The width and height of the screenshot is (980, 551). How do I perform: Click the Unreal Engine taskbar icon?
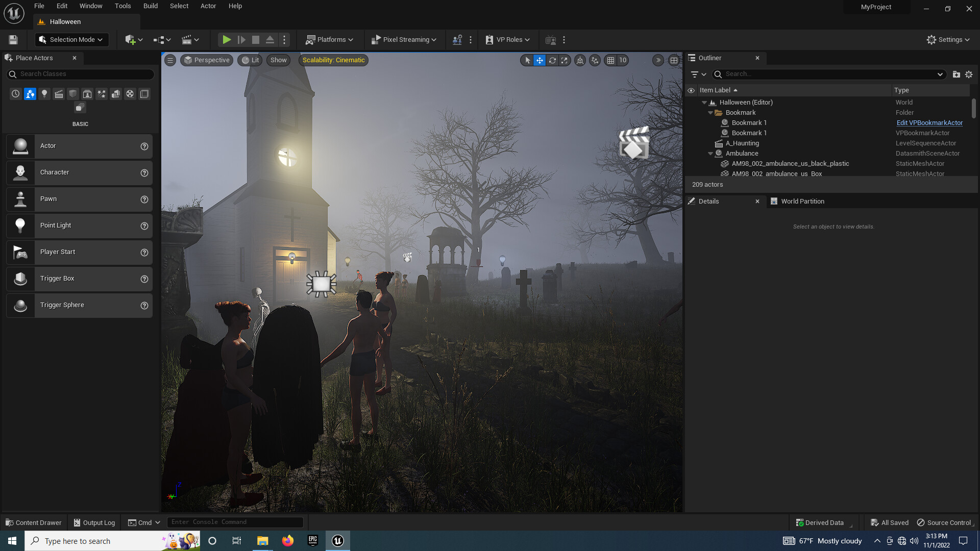click(337, 541)
